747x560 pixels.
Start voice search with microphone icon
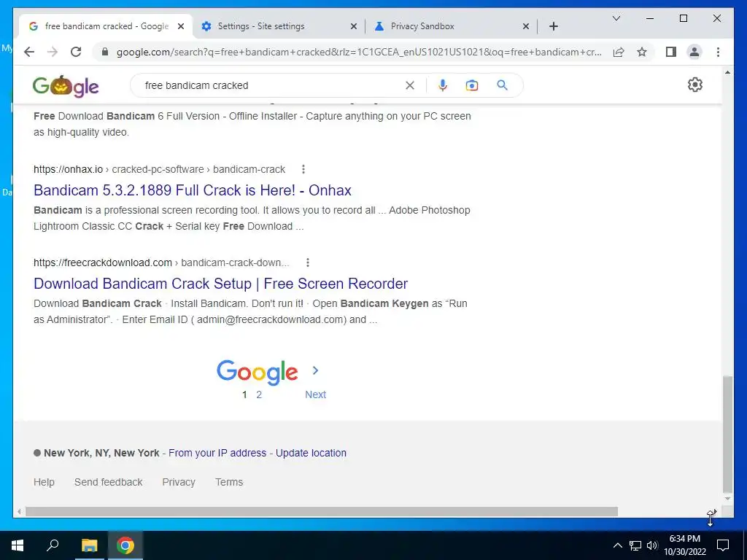pos(443,85)
